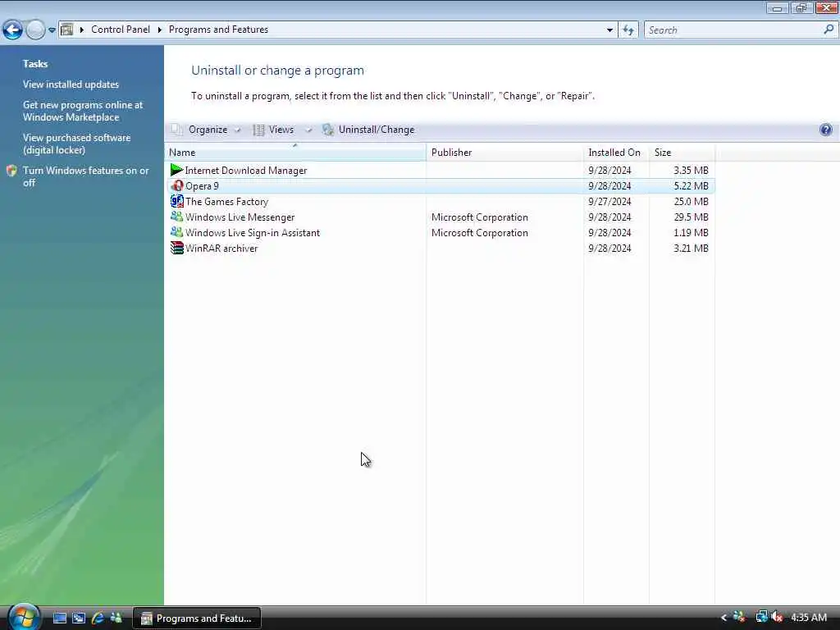Click the 29.5 MB size cell
Screen dimensions: 840x630
click(691, 217)
